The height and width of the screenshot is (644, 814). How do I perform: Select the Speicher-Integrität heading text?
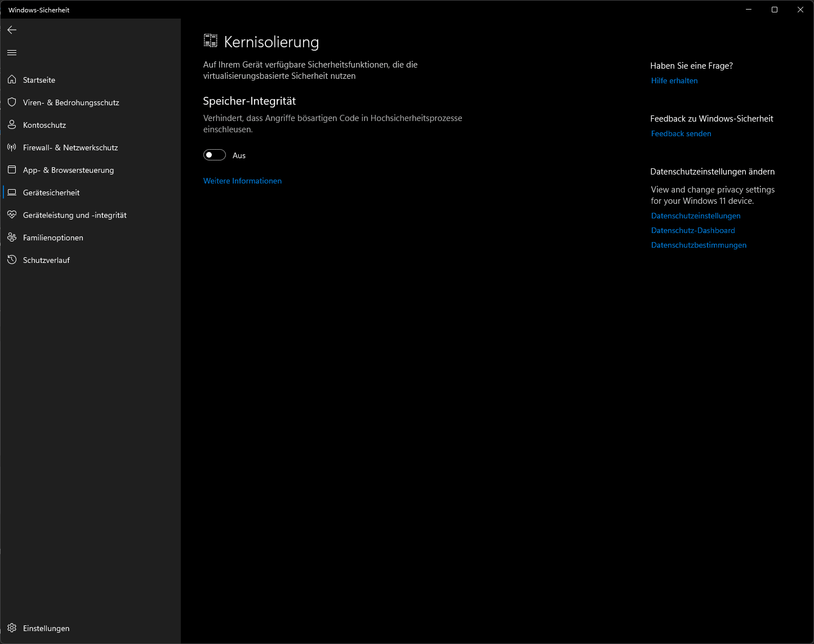(x=249, y=101)
